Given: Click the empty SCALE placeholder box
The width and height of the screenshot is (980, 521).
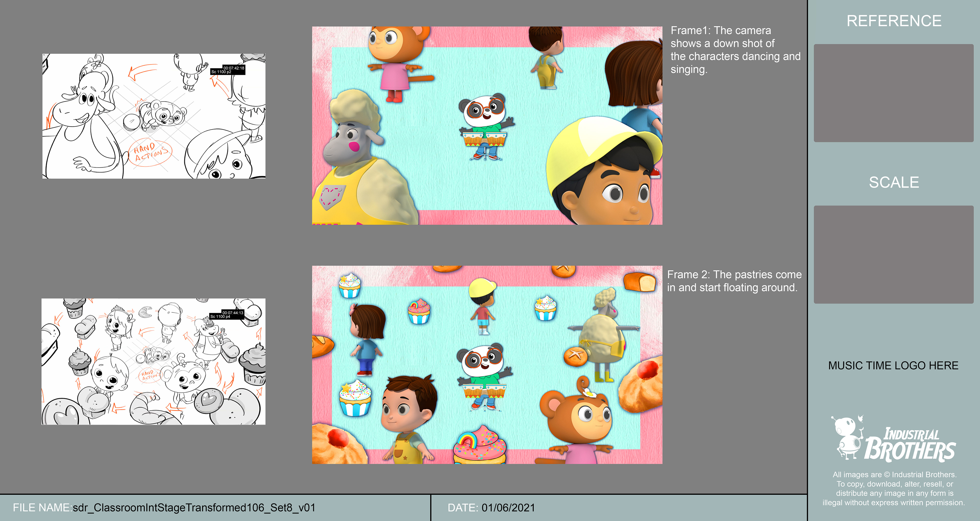Looking at the screenshot, I should (x=893, y=254).
